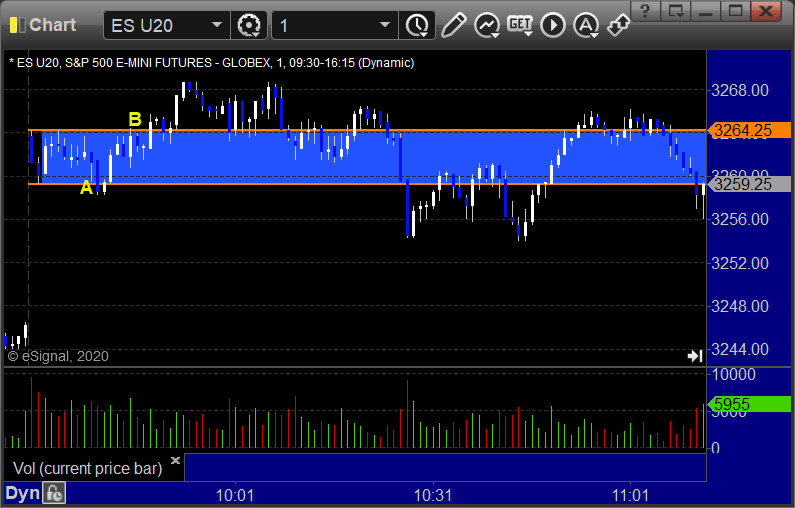Click the 10000 volume axis label
795x508 pixels.
[x=734, y=375]
